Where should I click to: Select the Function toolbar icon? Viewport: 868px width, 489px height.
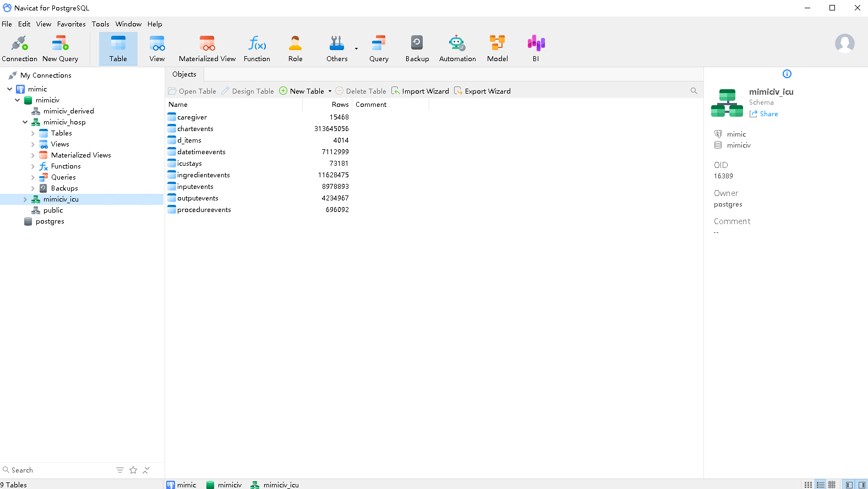coord(256,48)
